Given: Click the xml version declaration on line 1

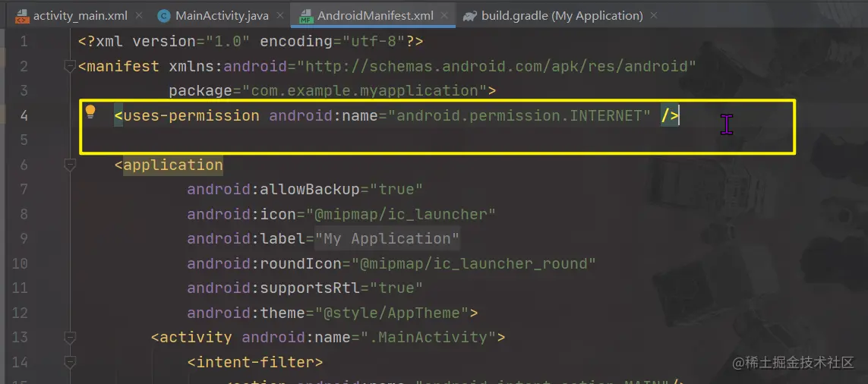Looking at the screenshot, I should 251,42.
